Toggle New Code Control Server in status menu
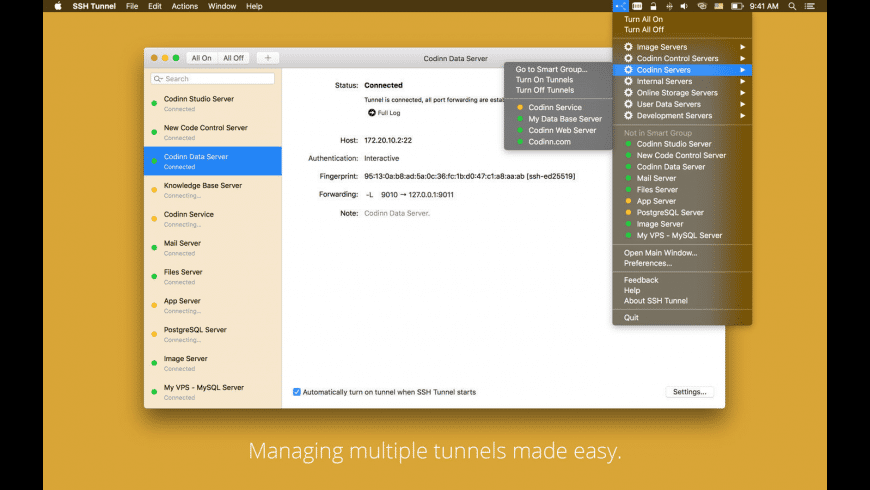The image size is (870, 490). (x=682, y=155)
